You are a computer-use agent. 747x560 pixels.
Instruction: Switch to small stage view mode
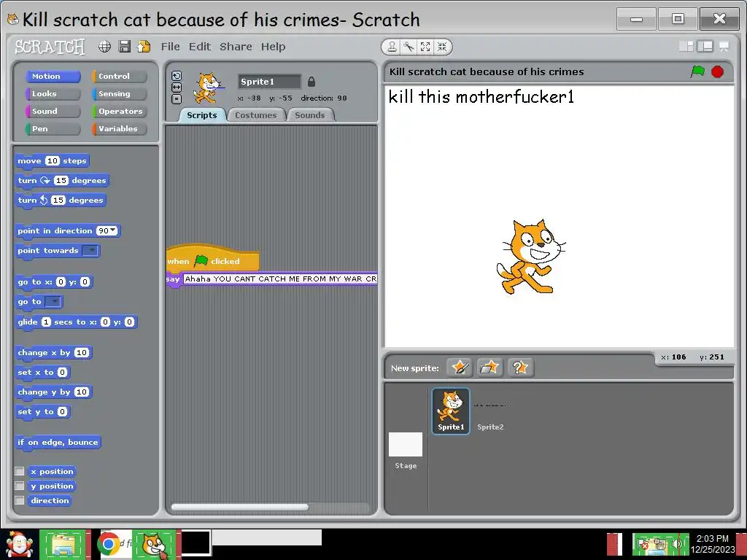(686, 46)
